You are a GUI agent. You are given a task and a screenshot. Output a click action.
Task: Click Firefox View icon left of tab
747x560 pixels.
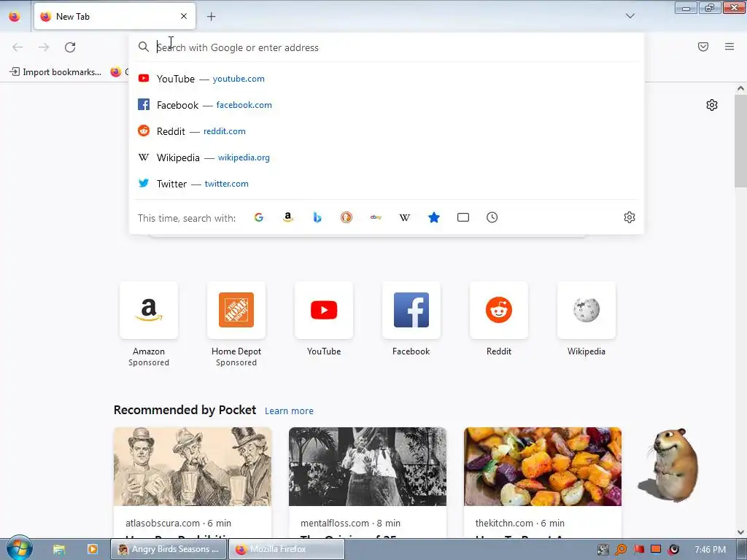[x=15, y=16]
